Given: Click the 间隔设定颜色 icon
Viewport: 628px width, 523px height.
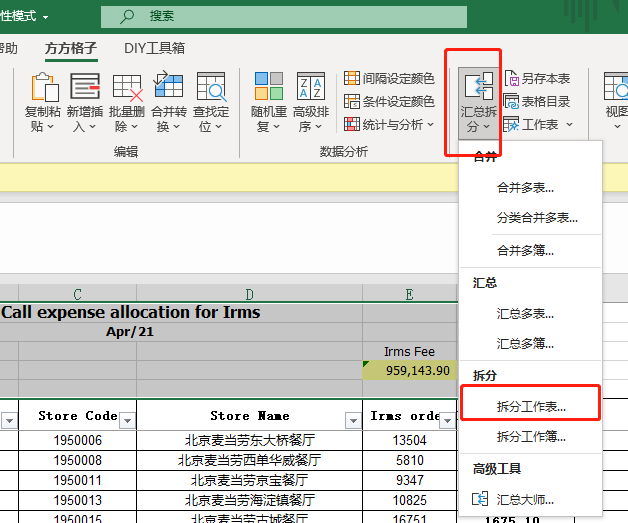Looking at the screenshot, I should click(x=352, y=78).
